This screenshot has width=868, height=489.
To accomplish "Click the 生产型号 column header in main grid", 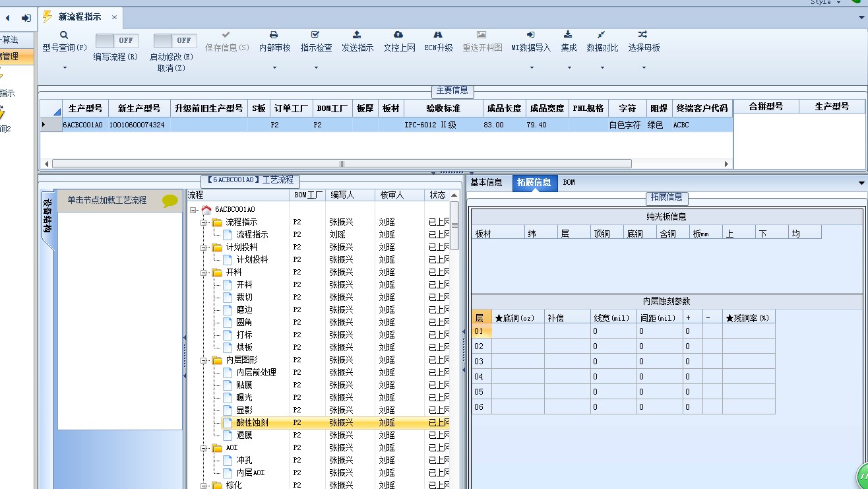I will click(85, 108).
